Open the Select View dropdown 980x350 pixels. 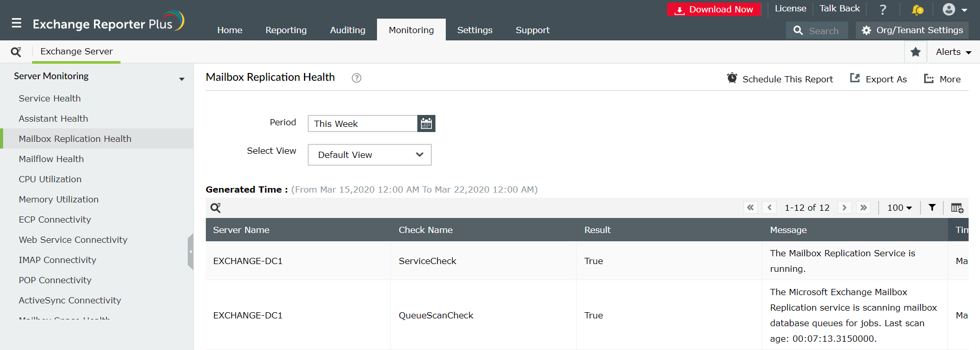coord(370,155)
